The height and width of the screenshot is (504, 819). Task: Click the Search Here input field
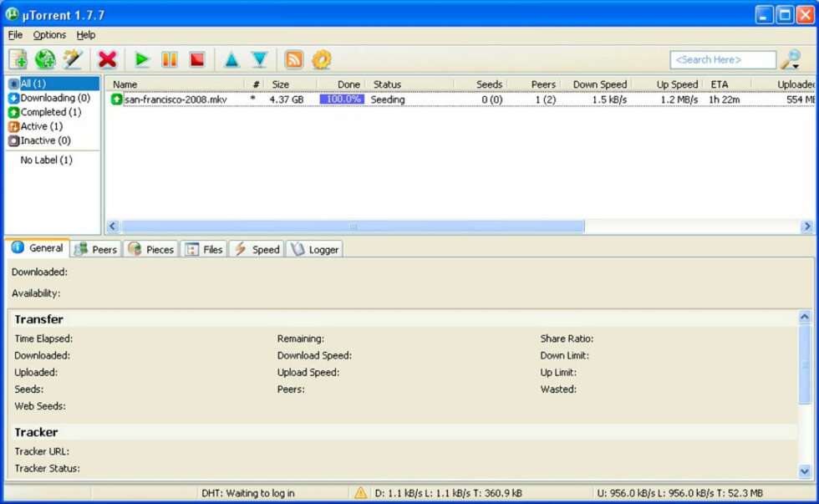tap(723, 59)
